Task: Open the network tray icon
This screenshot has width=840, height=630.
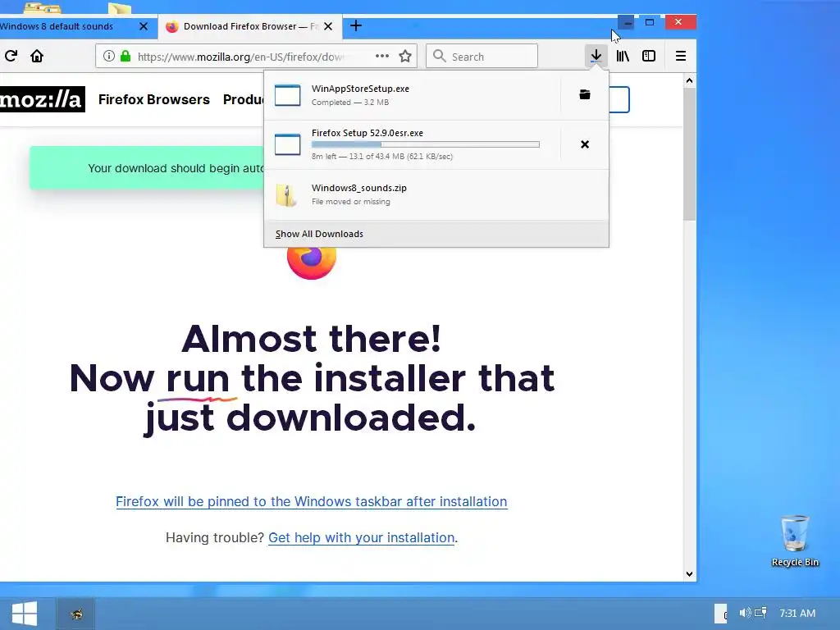Action: (x=760, y=612)
